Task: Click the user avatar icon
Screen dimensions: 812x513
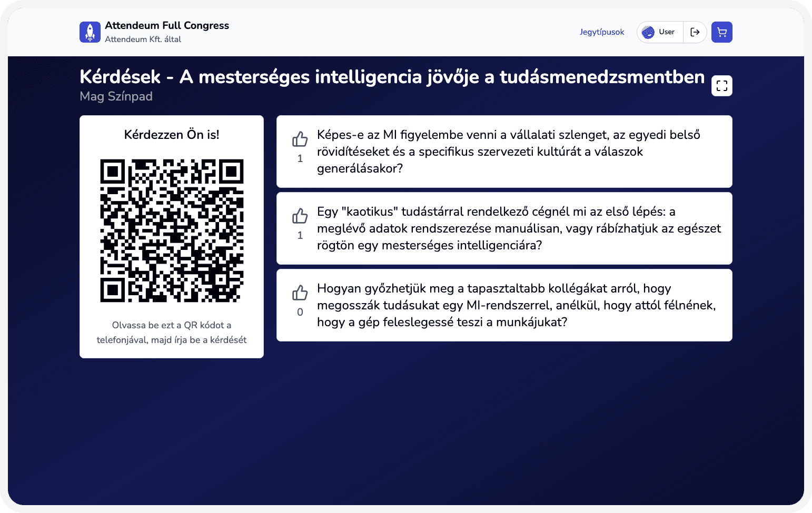Action: point(648,32)
